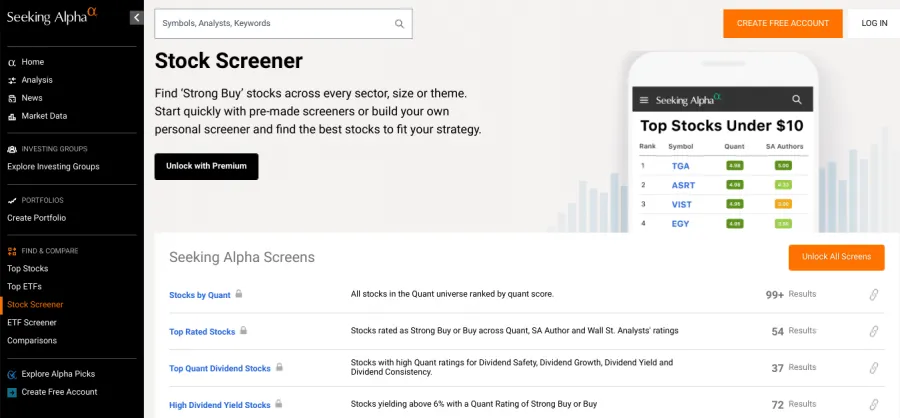Viewport: 900px width, 418px height.
Task: Open Stocks by Quant screen link
Action: tap(200, 295)
